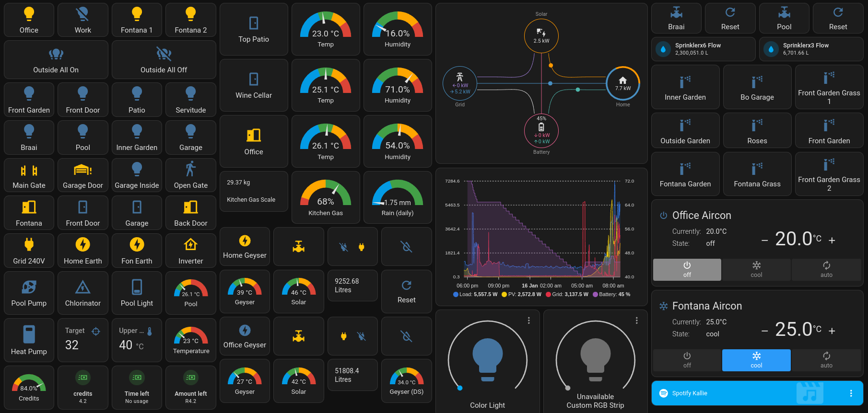868x413 pixels.
Task: Toggle the Chlorinator
Action: coord(82,293)
